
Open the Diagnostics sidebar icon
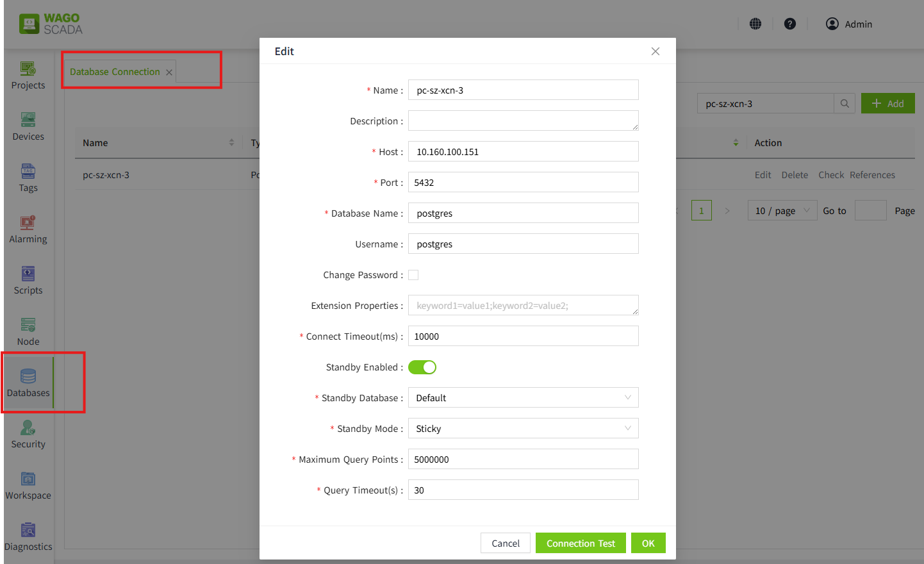(28, 531)
